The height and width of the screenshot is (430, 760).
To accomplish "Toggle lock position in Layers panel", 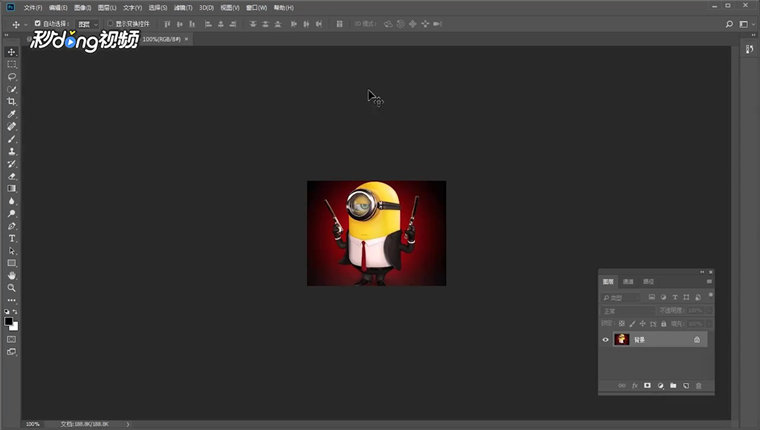I will pyautogui.click(x=643, y=324).
